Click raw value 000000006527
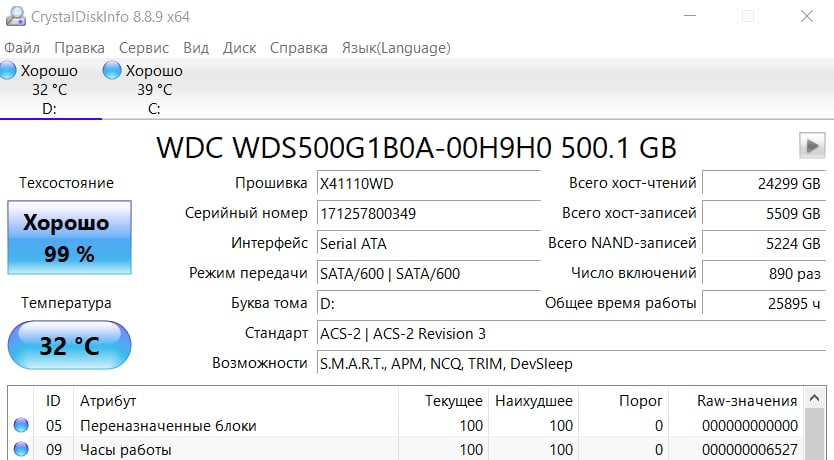The image size is (834, 460). [749, 450]
